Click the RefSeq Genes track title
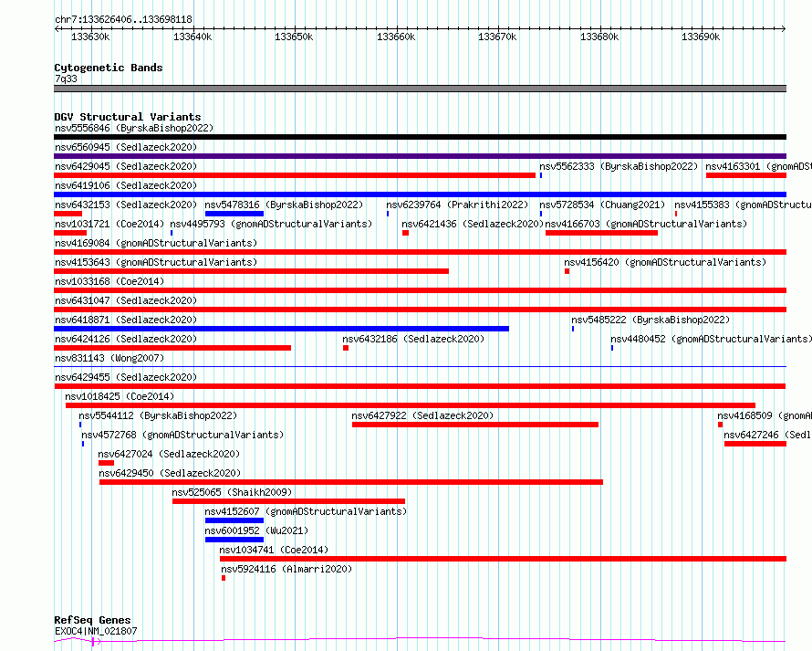Viewport: 812px width, 651px height. 92,621
